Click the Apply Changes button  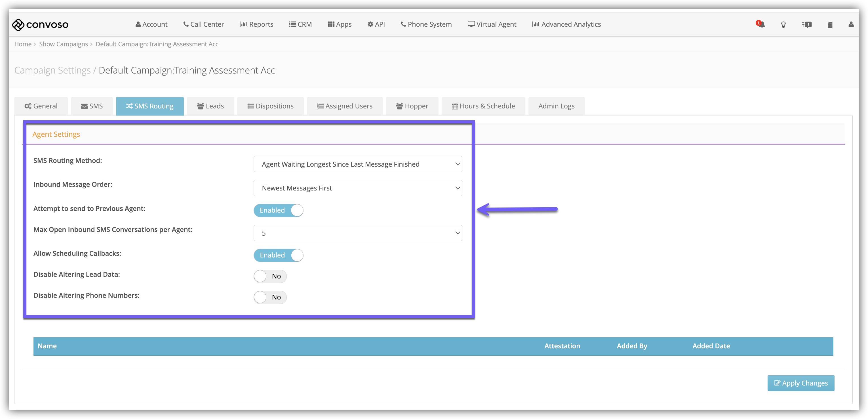point(800,383)
